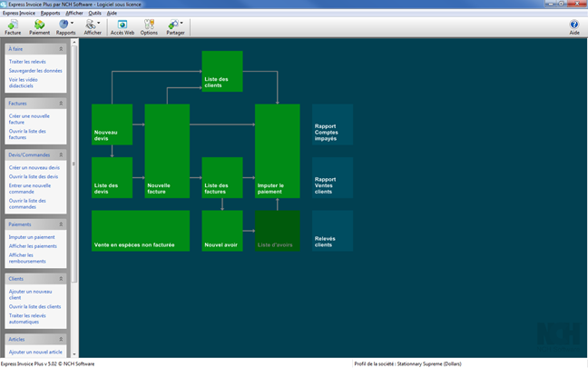The image size is (588, 368).
Task: Open the Partager toolbar dropdown arrow
Action: [x=181, y=23]
